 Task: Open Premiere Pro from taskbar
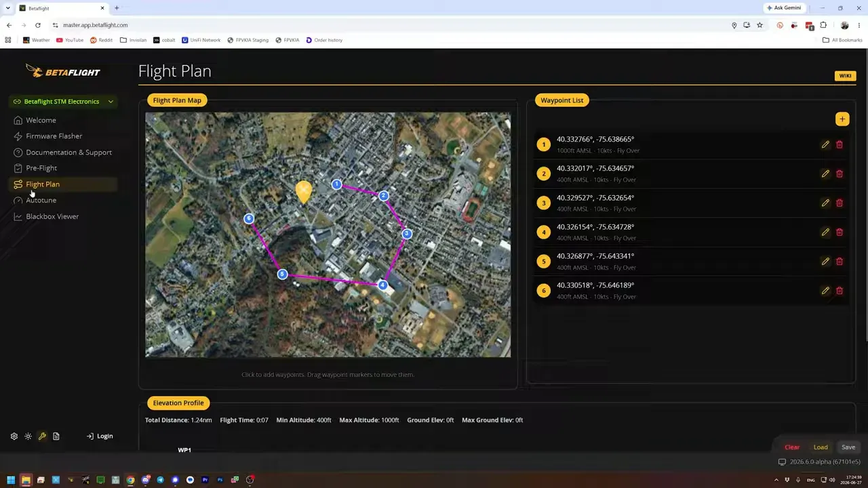205,480
